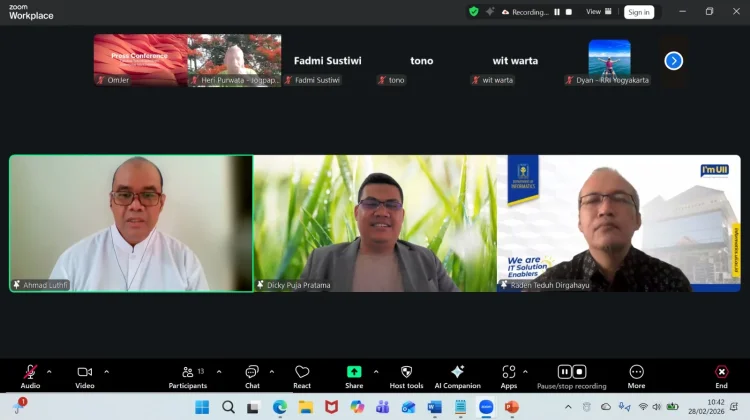This screenshot has width=750, height=420.
Task: Stop recording from the bottom toolbar
Action: pos(579,372)
